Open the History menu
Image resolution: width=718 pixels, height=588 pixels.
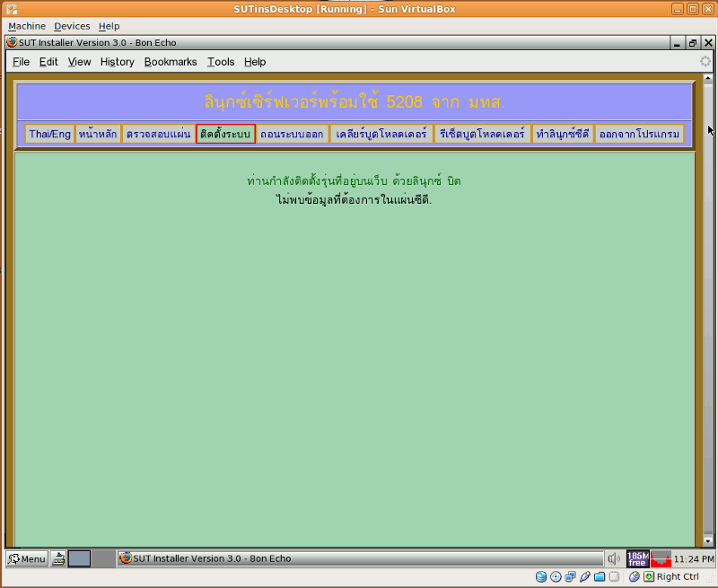point(118,62)
